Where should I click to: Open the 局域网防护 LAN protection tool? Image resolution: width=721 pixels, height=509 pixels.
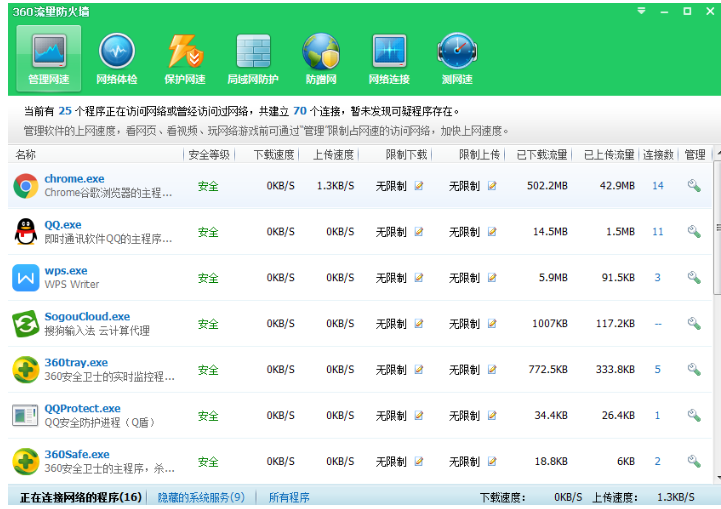[x=253, y=58]
